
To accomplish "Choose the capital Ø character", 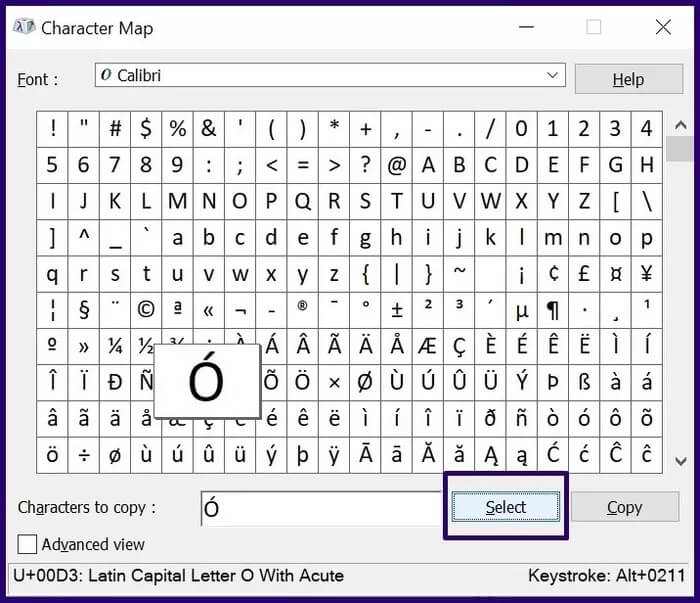I will coord(365,382).
